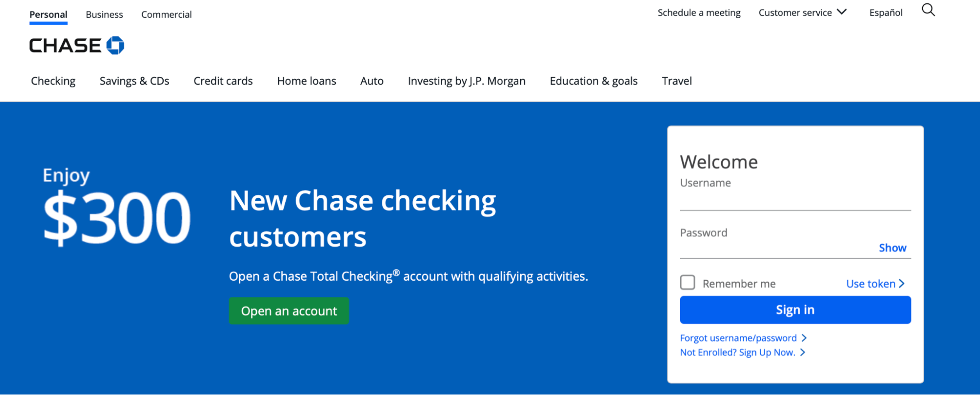The height and width of the screenshot is (395, 980).
Task: View Investing by J.P. Morgan
Action: (466, 80)
